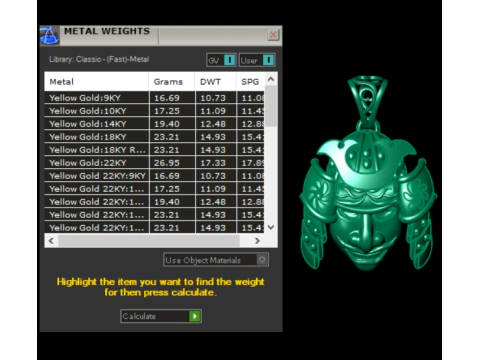
Task: Toggle the User switch
Action: pyautogui.click(x=257, y=60)
